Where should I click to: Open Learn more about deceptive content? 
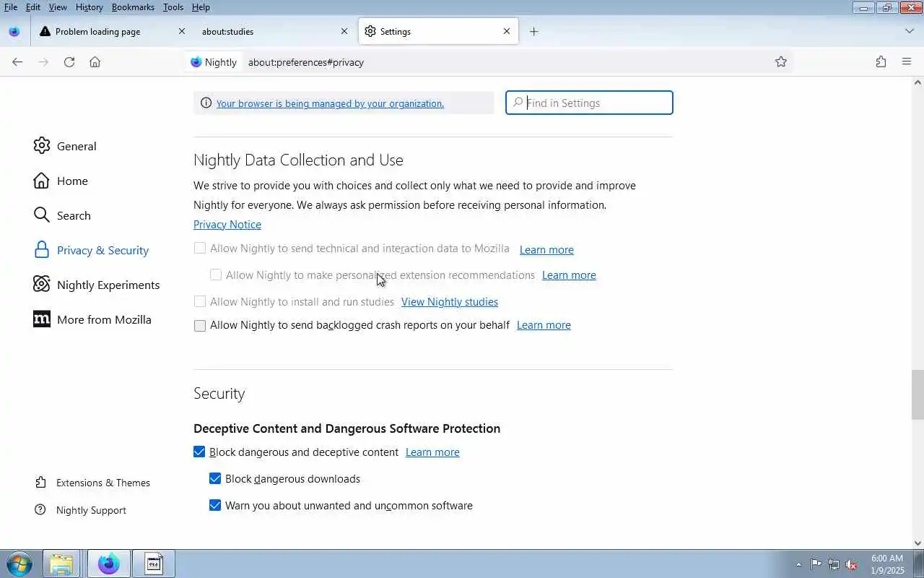click(x=432, y=452)
